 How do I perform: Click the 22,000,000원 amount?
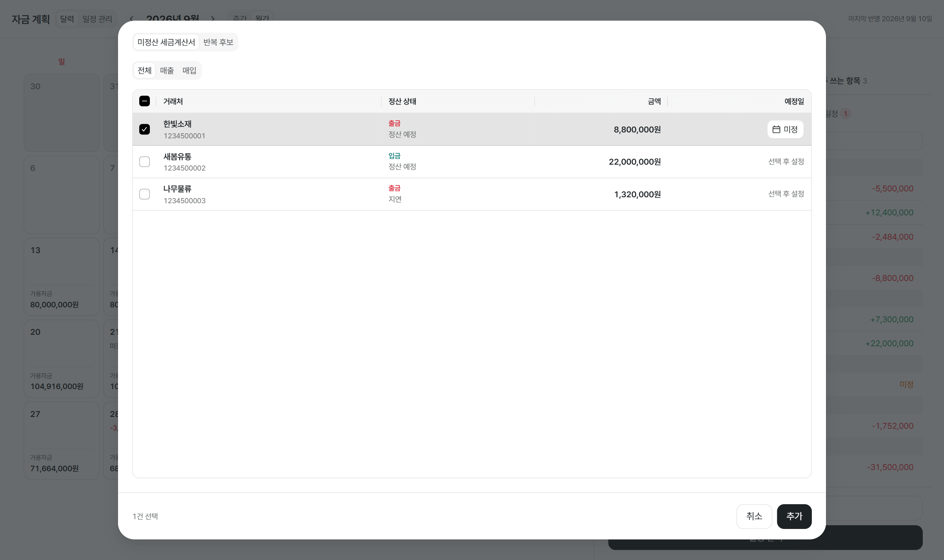coord(634,162)
